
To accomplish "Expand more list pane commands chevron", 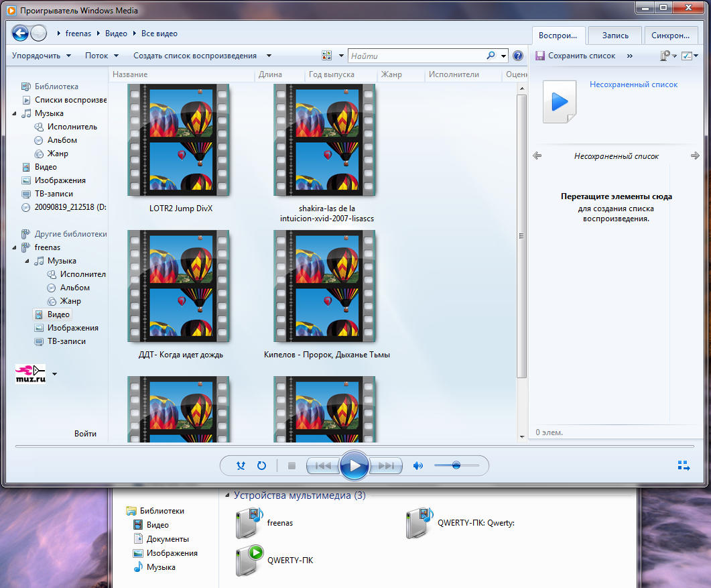I will pyautogui.click(x=629, y=56).
